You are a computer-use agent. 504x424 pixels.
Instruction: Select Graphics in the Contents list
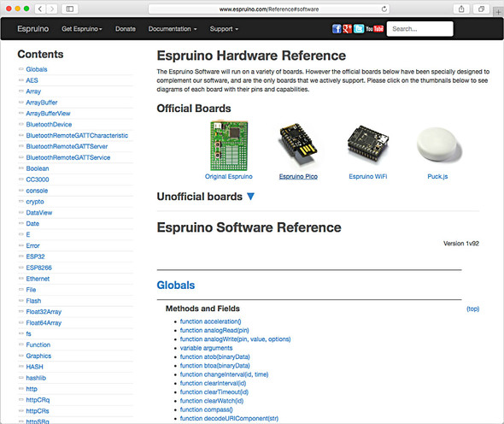pyautogui.click(x=38, y=356)
